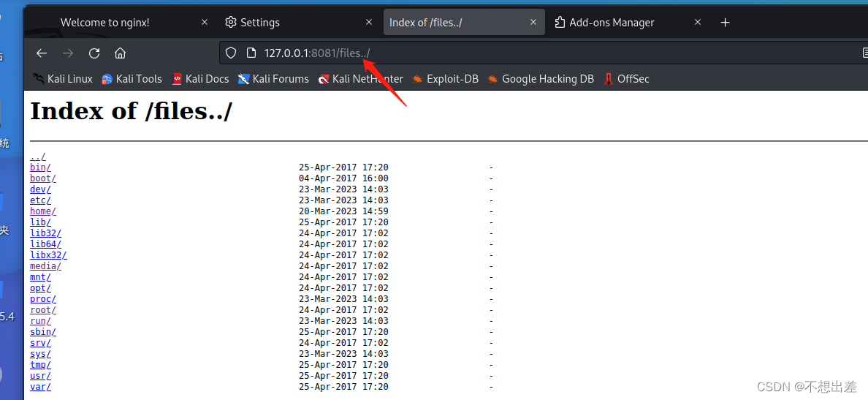
Task: Go back using the back arrow
Action: (x=42, y=53)
